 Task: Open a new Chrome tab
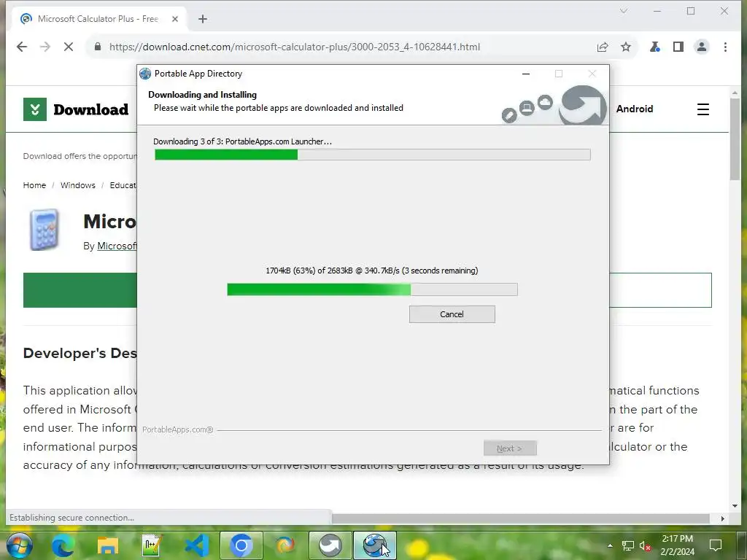click(x=203, y=19)
